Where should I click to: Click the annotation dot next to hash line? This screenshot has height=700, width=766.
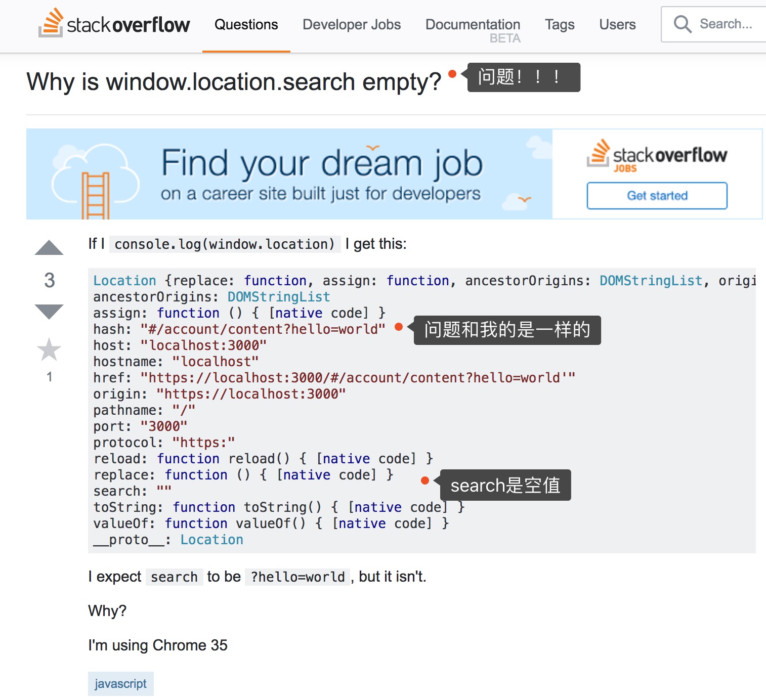399,327
